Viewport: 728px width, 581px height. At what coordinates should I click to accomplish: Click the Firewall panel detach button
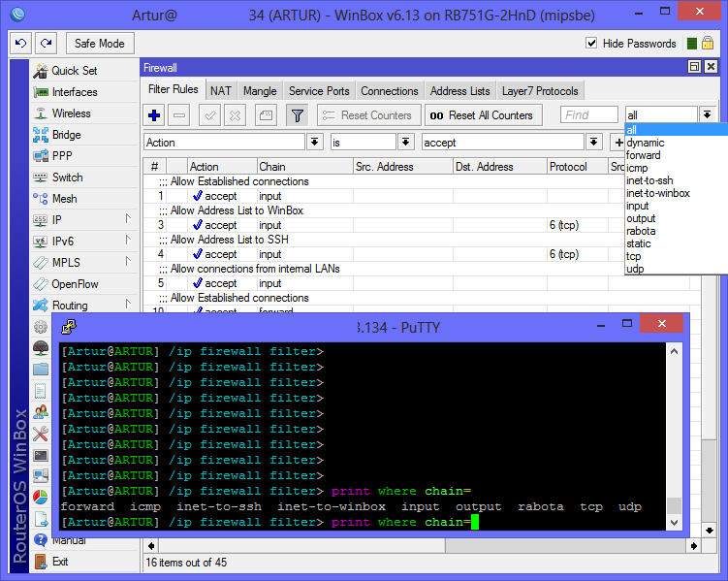(x=694, y=67)
